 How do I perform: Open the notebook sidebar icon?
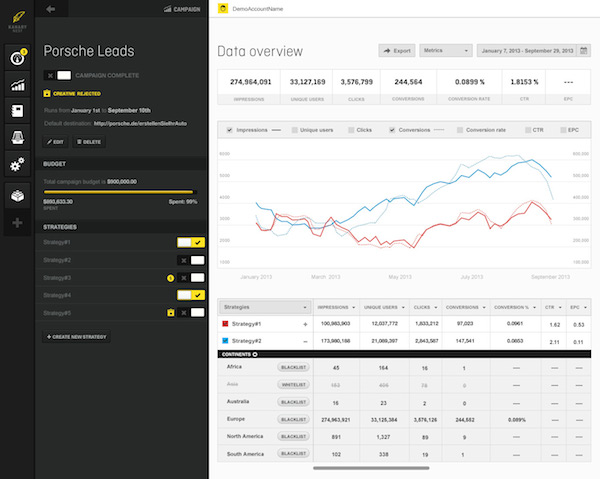[17, 111]
